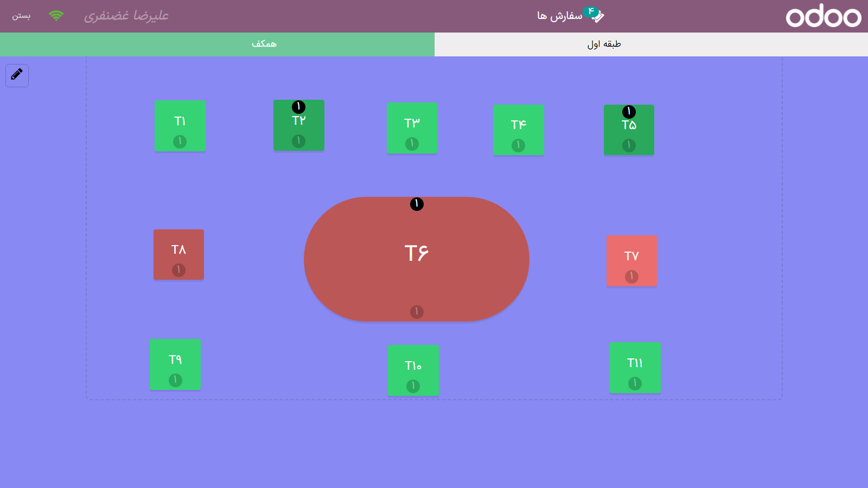Click the order count badge on table T۲
This screenshot has height=488, width=868.
tap(298, 107)
